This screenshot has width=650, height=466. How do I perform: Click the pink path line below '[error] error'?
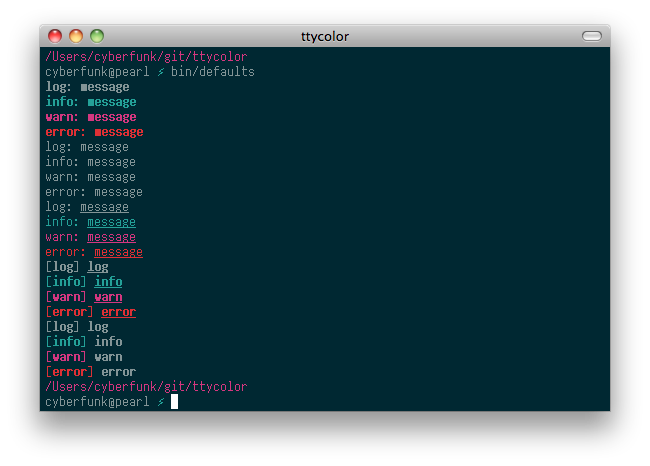[146, 387]
